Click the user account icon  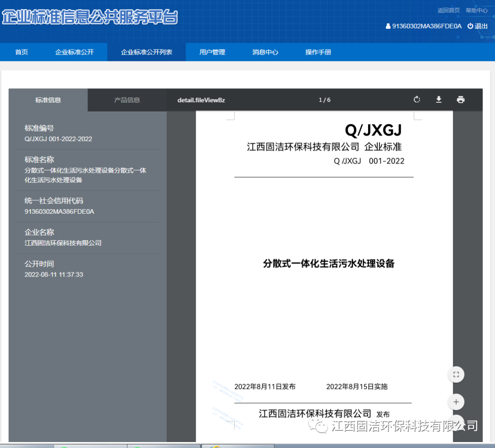(388, 26)
